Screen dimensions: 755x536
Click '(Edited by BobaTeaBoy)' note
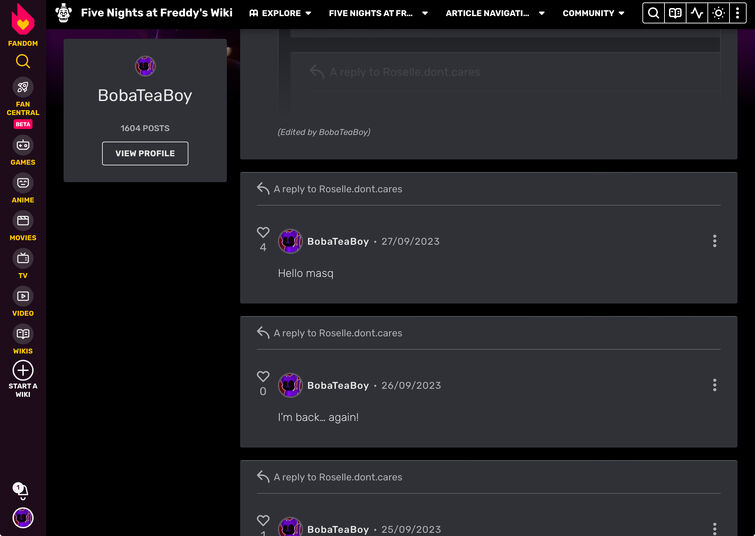pos(324,132)
